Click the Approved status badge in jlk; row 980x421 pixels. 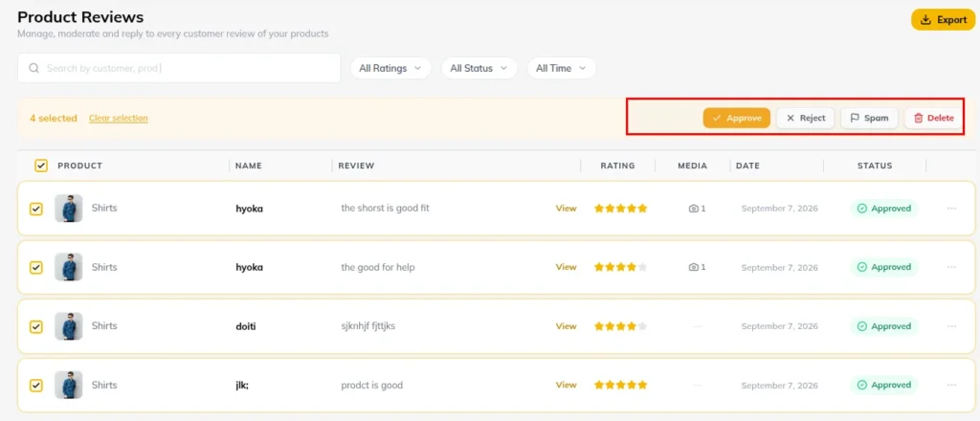pyautogui.click(x=883, y=385)
